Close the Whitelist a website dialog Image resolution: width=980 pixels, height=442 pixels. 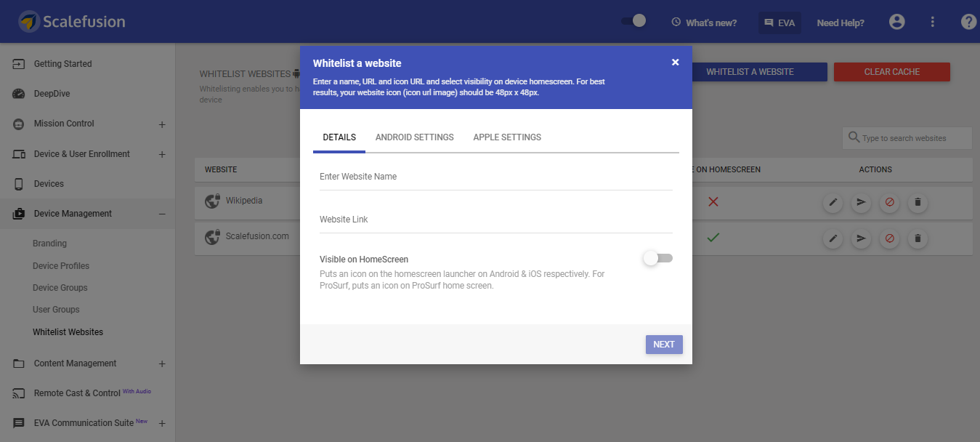(x=675, y=63)
